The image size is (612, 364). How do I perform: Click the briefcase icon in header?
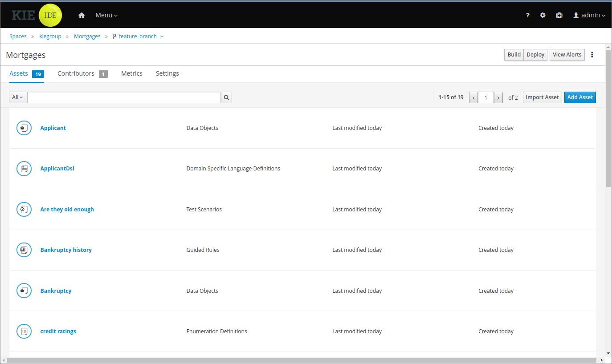tap(559, 15)
